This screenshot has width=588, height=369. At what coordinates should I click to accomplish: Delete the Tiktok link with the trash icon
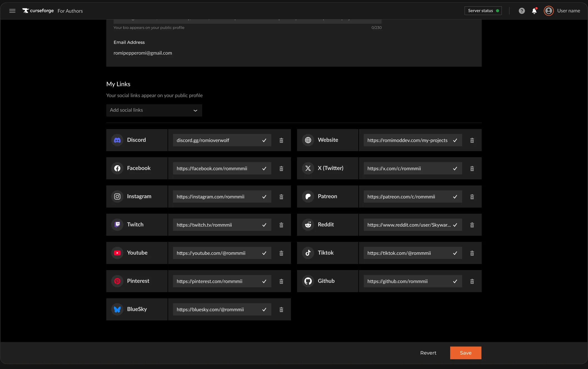click(472, 253)
